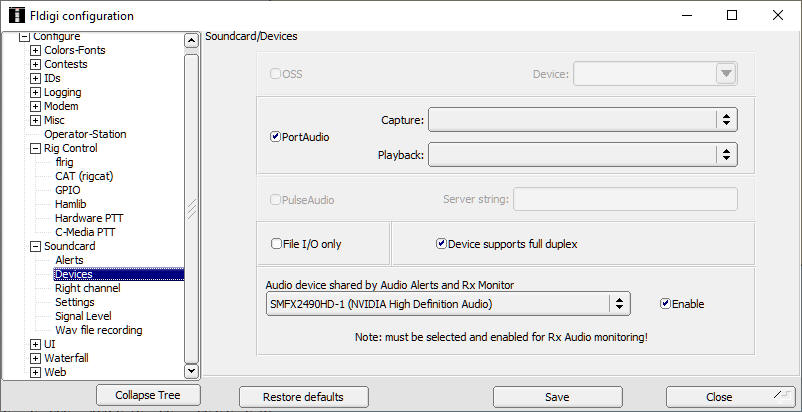This screenshot has width=802, height=412.
Task: Toggle the PortAudio checkbox
Action: (x=276, y=137)
